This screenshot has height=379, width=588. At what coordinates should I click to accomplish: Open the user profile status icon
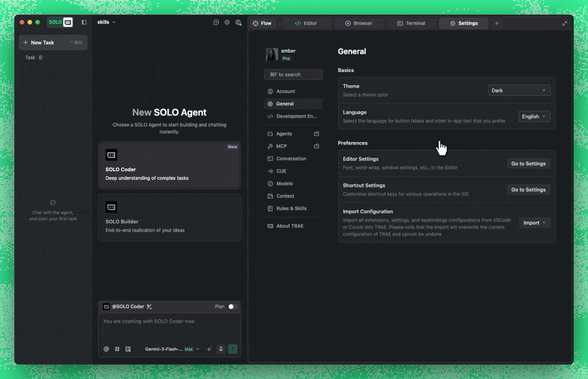[238, 23]
